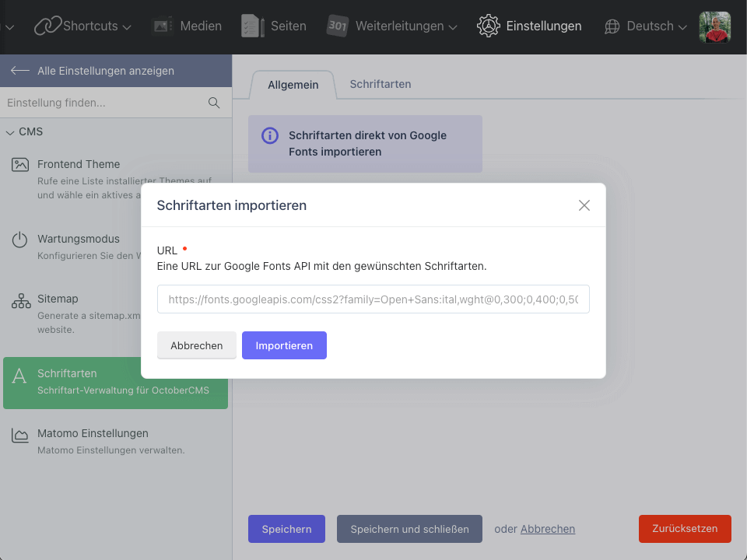The height and width of the screenshot is (560, 747).
Task: Click the Google Fonts URL input field
Action: point(373,299)
